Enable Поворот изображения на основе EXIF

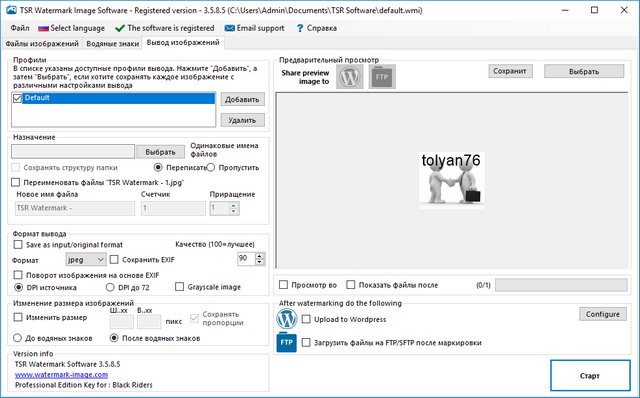pyautogui.click(x=18, y=275)
